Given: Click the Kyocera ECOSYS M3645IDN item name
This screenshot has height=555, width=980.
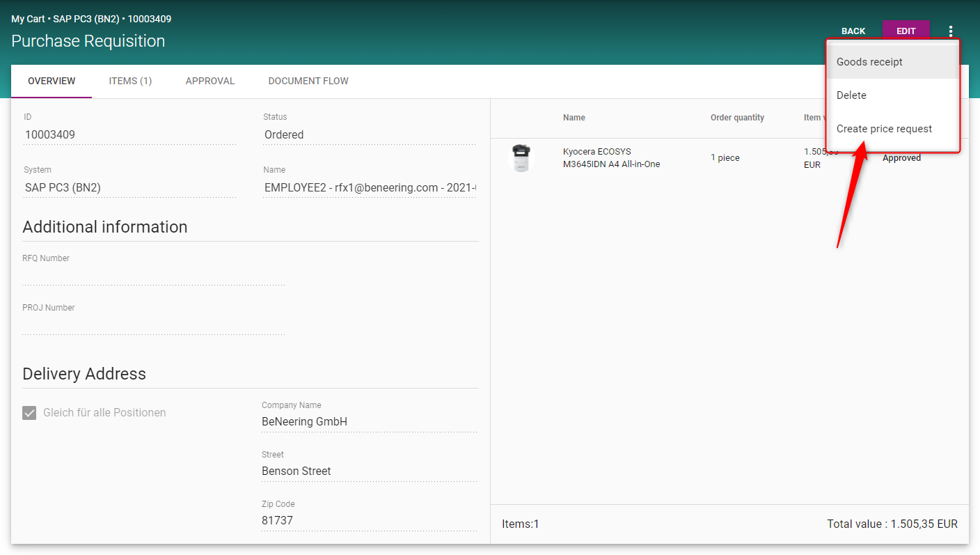Looking at the screenshot, I should click(611, 158).
